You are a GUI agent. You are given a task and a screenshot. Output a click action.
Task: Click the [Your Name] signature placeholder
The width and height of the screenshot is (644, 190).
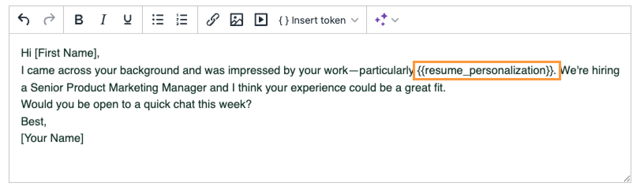pos(52,138)
